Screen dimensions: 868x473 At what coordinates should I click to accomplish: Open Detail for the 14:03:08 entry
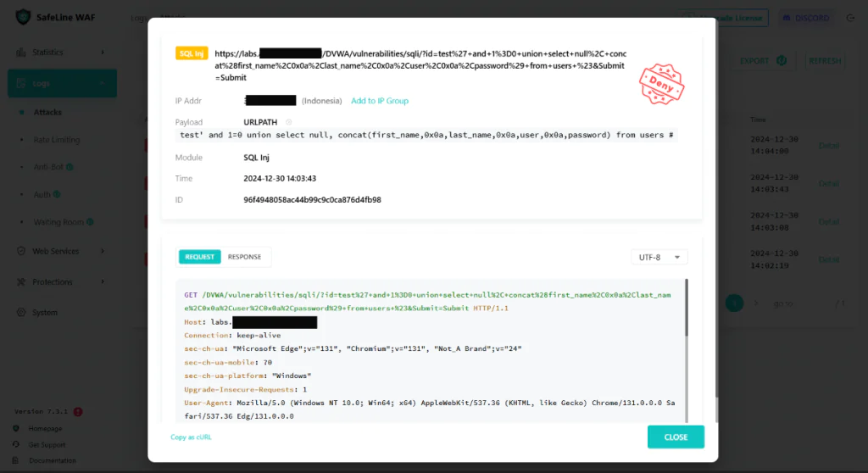[x=829, y=221]
